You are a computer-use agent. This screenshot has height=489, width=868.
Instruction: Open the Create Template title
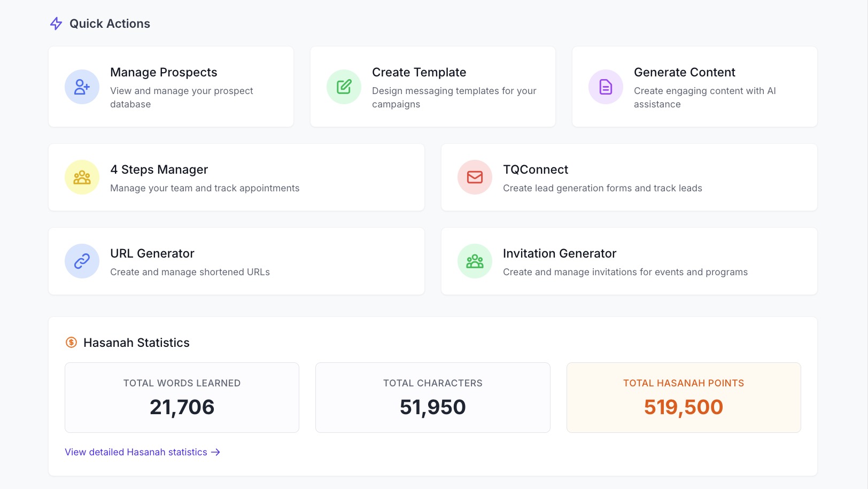click(419, 72)
